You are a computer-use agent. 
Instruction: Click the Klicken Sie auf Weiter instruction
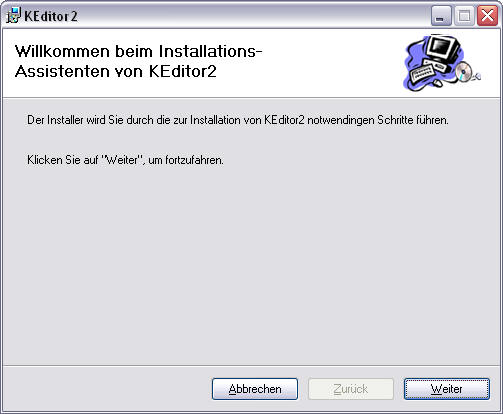point(125,160)
